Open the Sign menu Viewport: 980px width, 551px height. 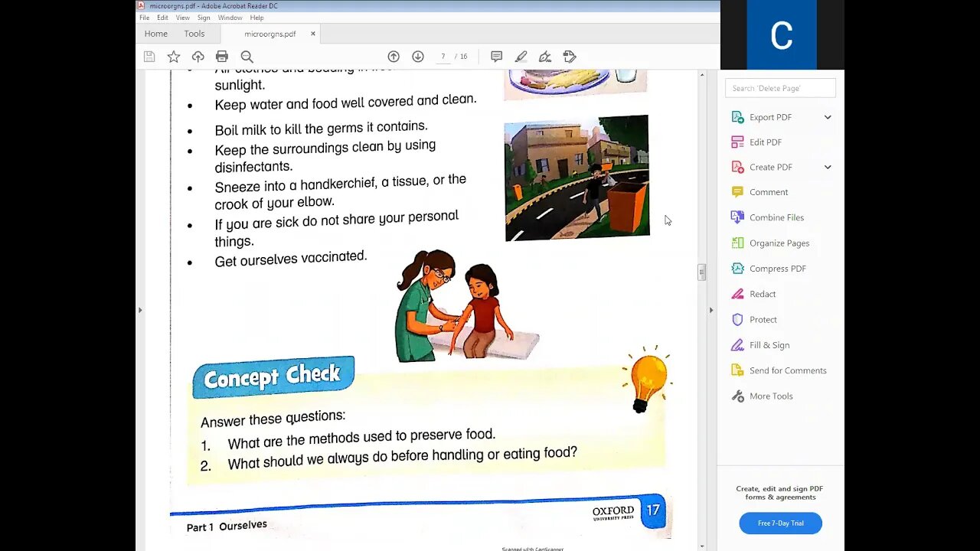204,18
